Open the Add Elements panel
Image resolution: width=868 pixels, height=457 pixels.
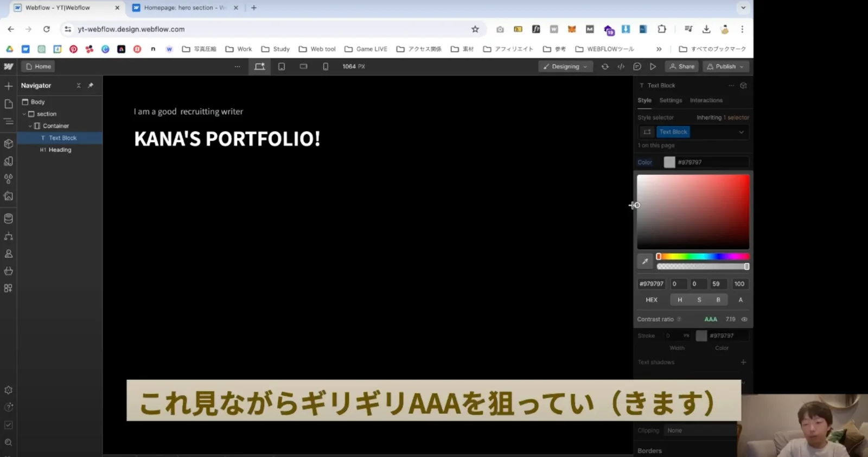pos(9,86)
